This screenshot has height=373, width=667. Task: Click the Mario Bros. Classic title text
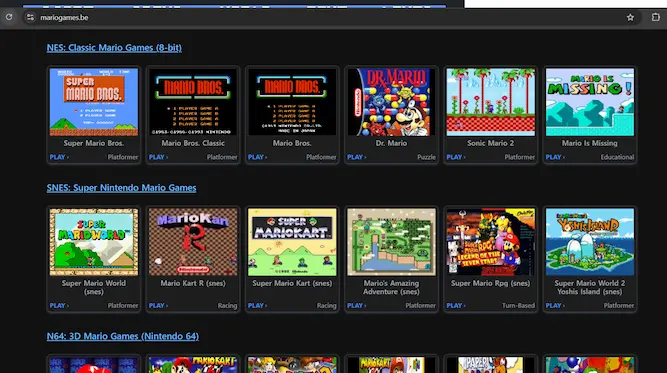(x=193, y=143)
